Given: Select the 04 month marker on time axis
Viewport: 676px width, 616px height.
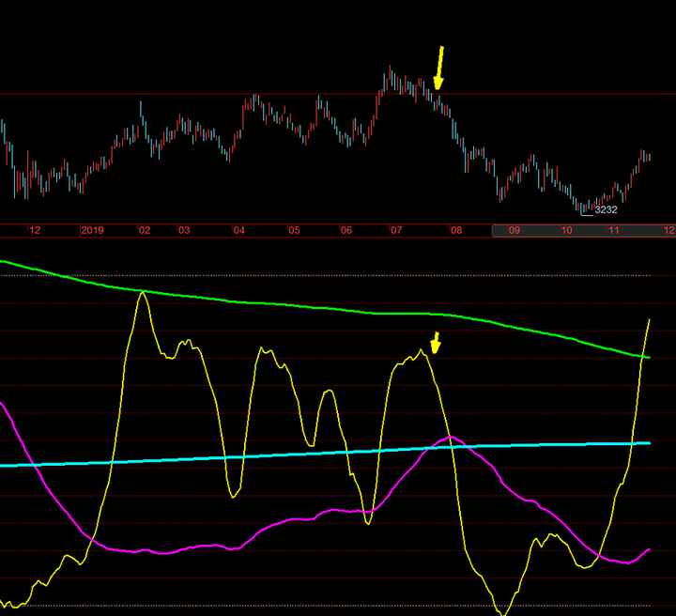Looking at the screenshot, I should (238, 230).
